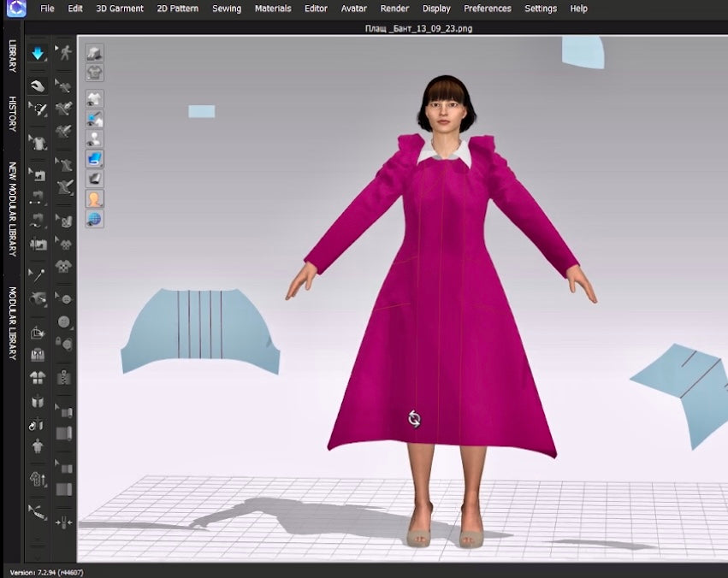Open the Sewing menu
Image resolution: width=728 pixels, height=578 pixels.
(x=227, y=9)
